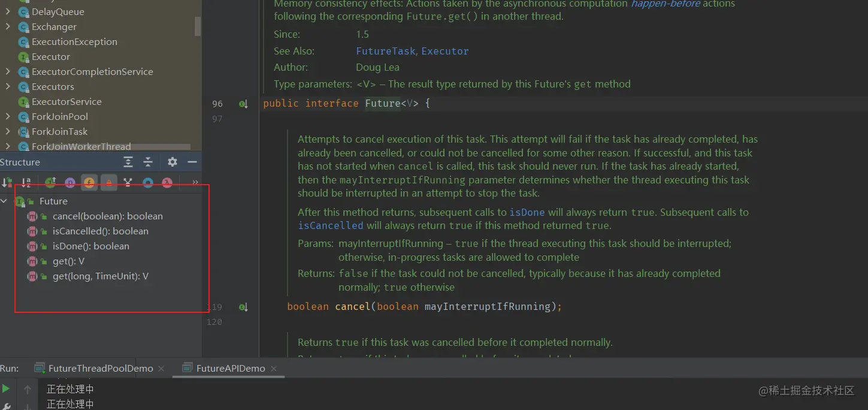Screen dimensions: 868x410
Task: Select ExecutionException in project tree
Action: coord(74,42)
